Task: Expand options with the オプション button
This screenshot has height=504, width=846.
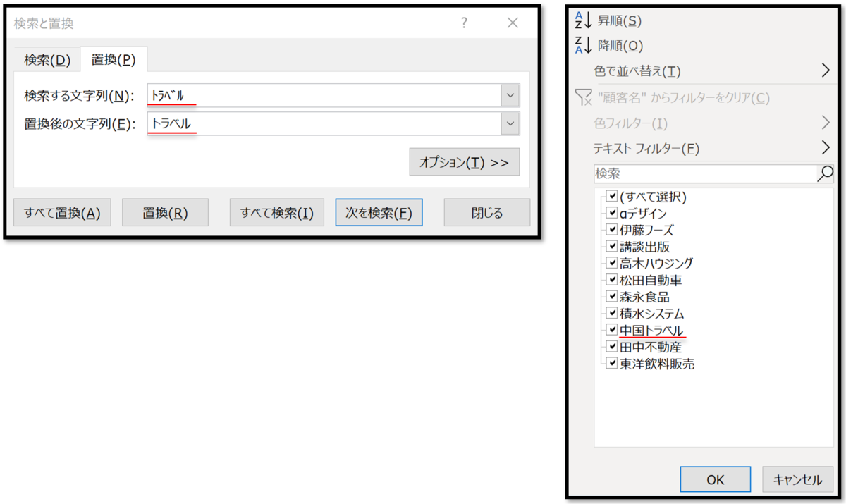Action: coord(464,161)
